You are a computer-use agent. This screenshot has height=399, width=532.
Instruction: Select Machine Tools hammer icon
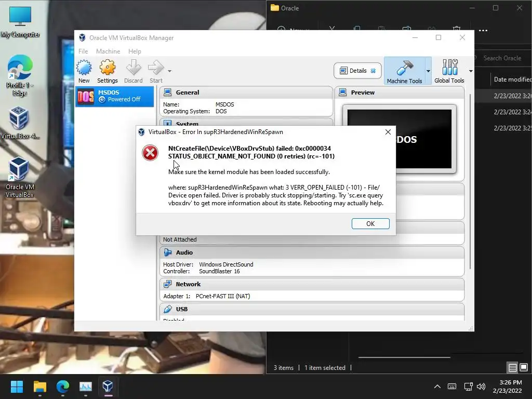tap(404, 71)
